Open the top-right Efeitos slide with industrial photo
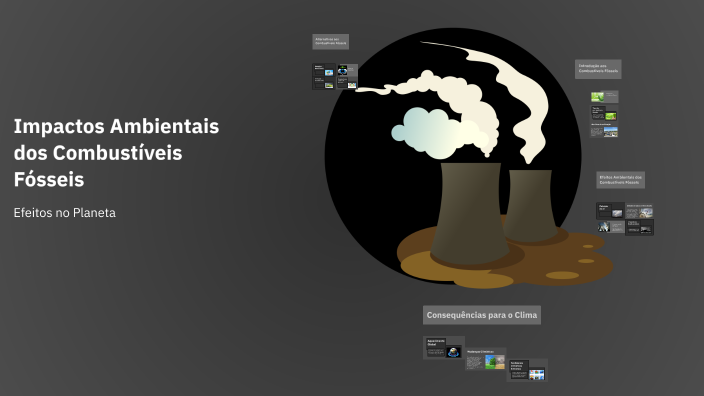Viewport: 704px width, 396px height. 639,211
